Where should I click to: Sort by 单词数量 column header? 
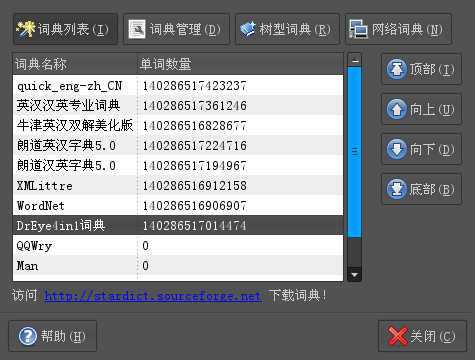[240, 64]
